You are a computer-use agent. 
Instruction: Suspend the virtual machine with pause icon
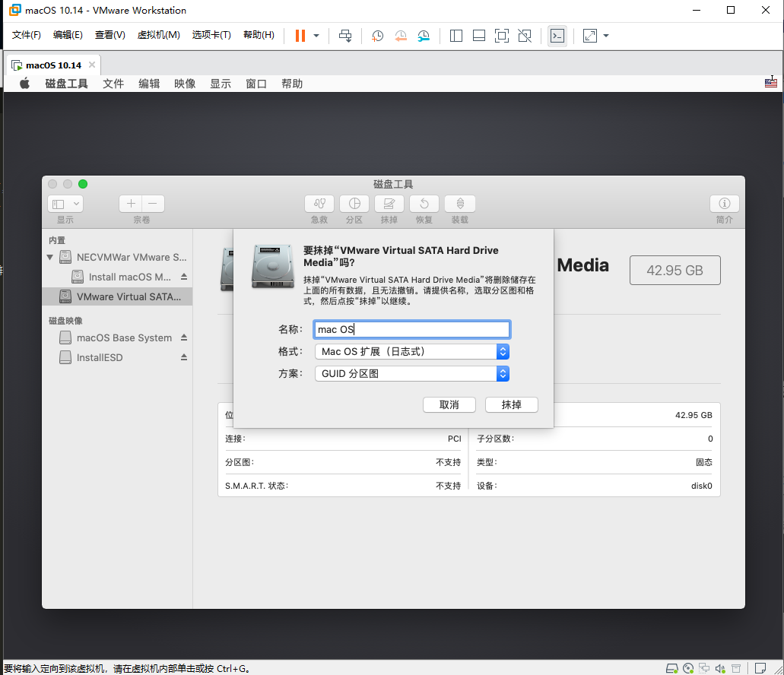coord(302,36)
